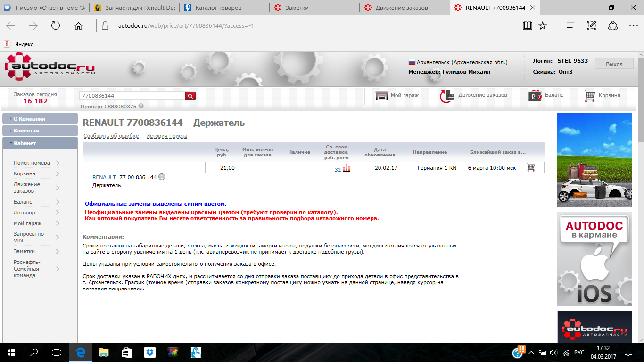
Task: Refresh the page in the browser
Action: point(56,26)
